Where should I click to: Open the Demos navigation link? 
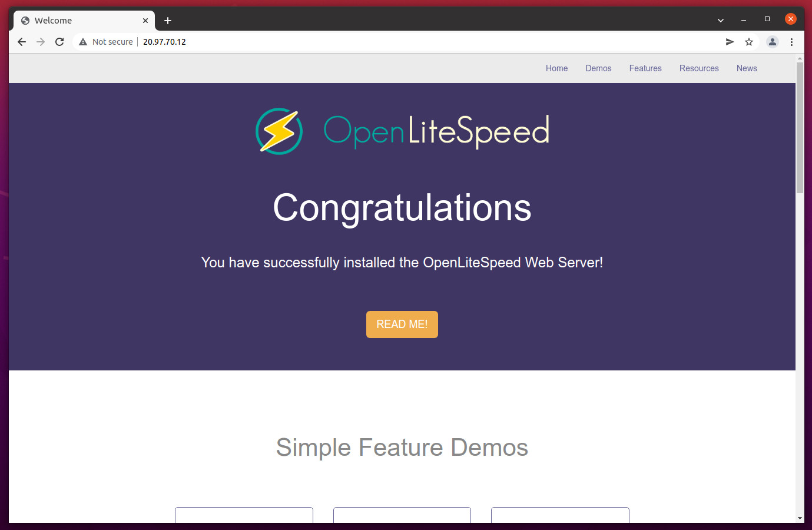click(598, 68)
